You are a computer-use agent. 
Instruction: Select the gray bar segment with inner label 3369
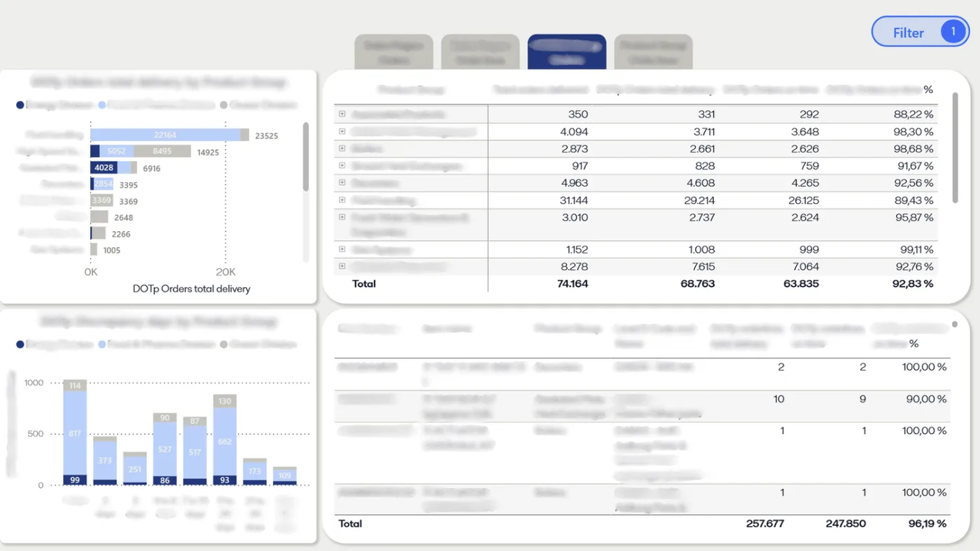pyautogui.click(x=102, y=201)
